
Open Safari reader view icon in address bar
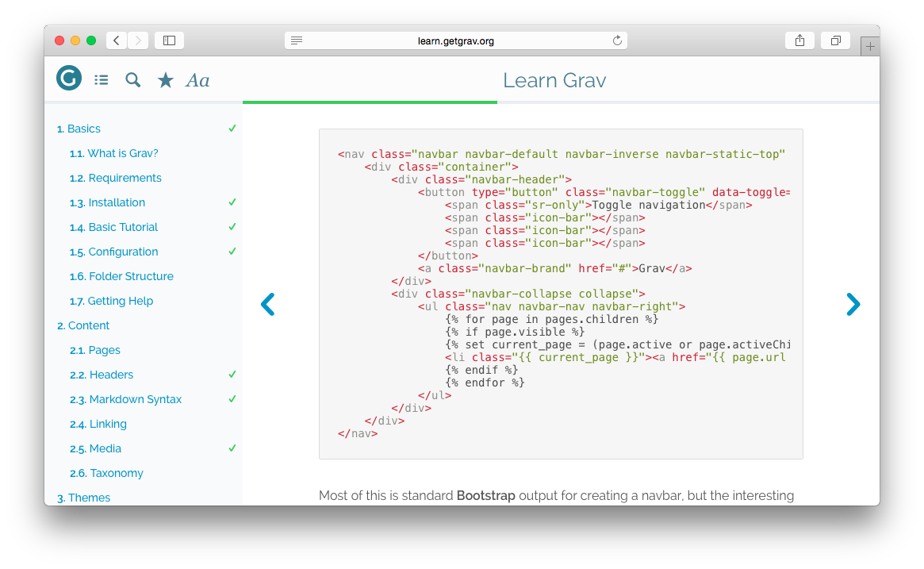(296, 40)
